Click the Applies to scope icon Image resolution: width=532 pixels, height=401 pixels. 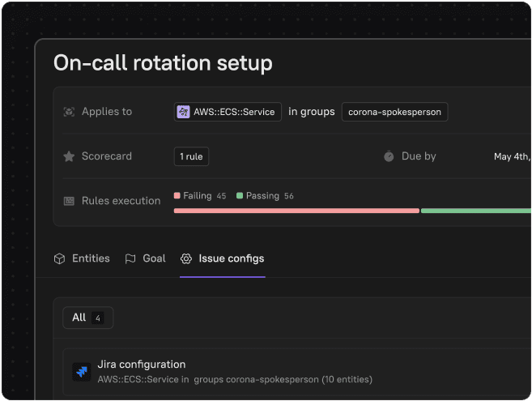click(69, 112)
